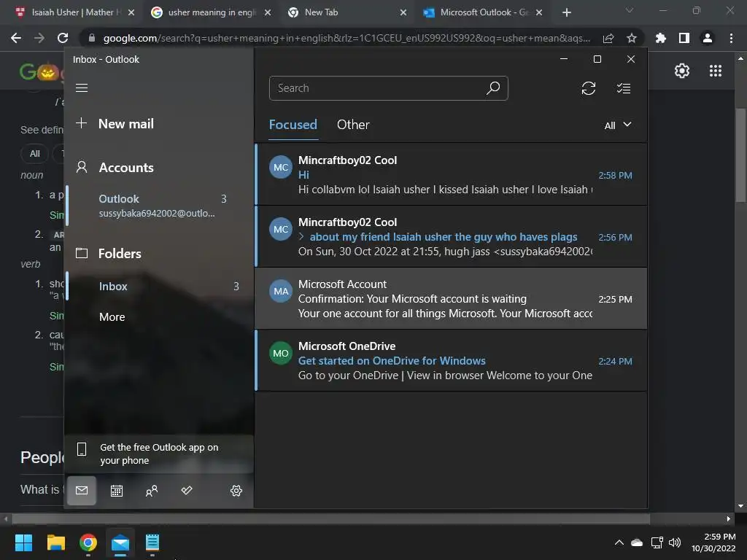Click the Get the free Outlook app banner

pyautogui.click(x=158, y=454)
